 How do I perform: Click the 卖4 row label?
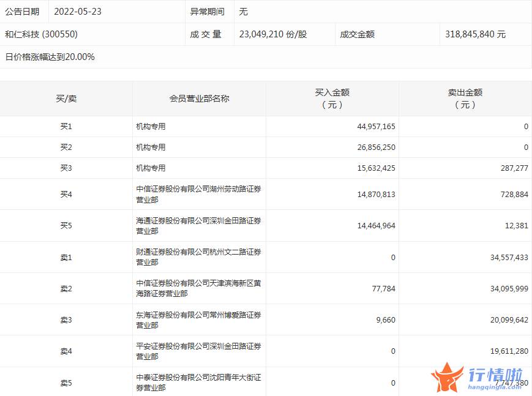66,351
